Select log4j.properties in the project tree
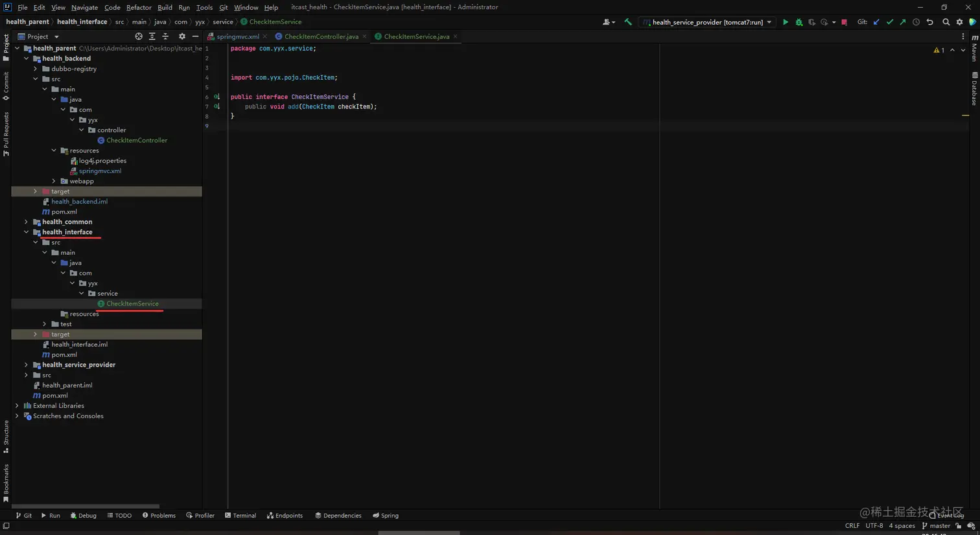Screen dimensions: 980x535 click(x=102, y=161)
